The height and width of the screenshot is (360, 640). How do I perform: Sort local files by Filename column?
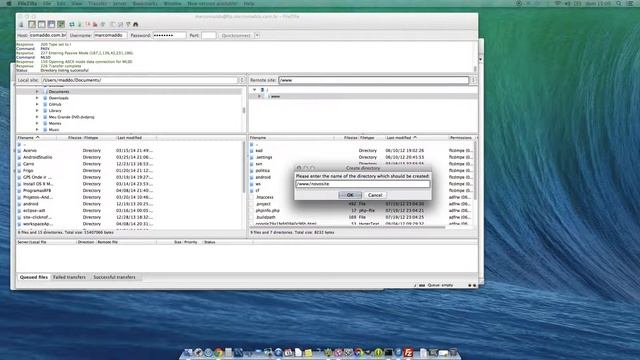pos(36,138)
